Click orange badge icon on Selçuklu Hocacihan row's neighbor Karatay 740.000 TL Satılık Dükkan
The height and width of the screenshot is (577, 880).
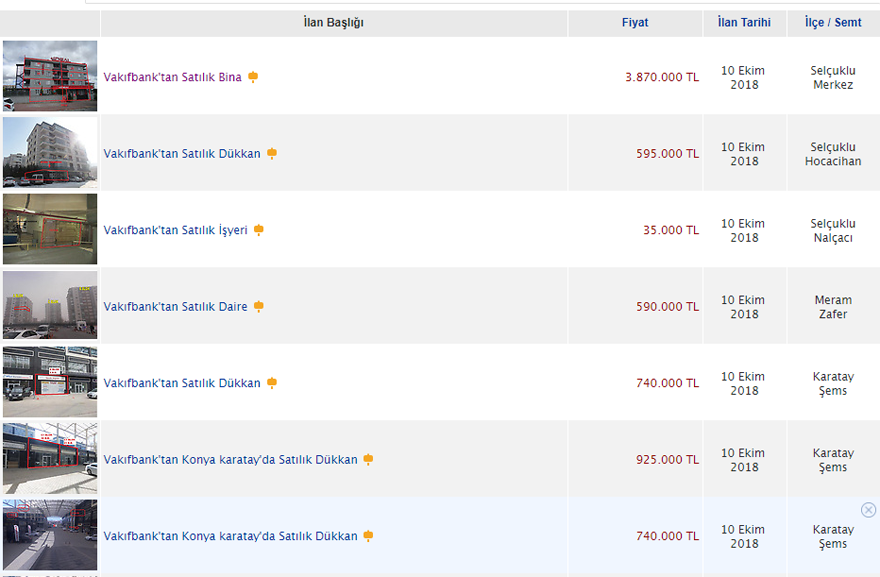click(x=272, y=383)
